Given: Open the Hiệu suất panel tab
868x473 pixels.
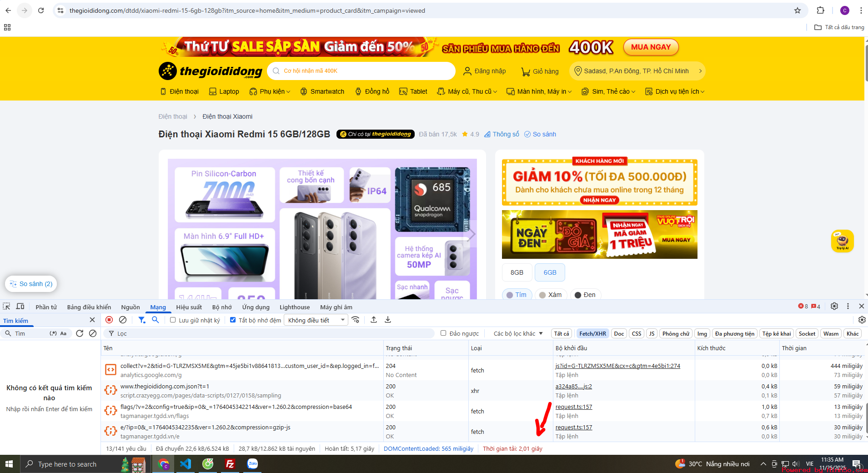Looking at the screenshot, I should coord(189,307).
